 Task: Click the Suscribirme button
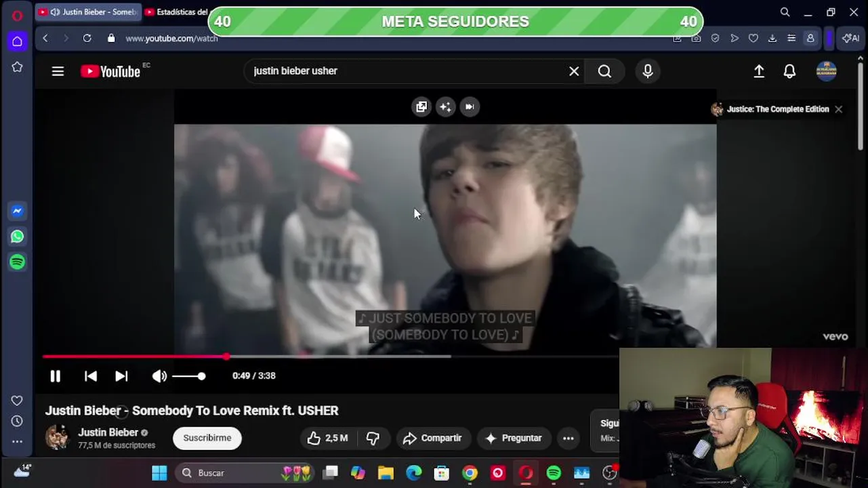tap(207, 438)
